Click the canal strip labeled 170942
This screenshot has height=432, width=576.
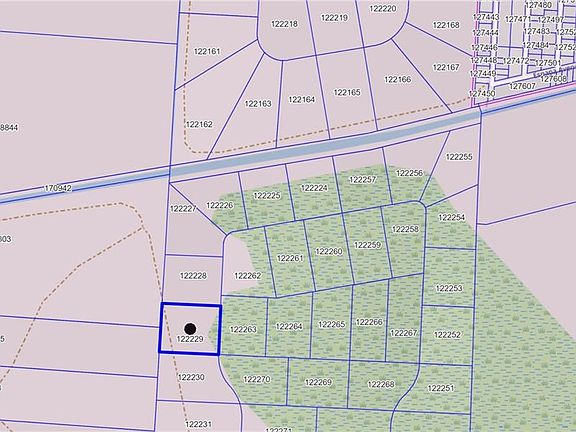pyautogui.click(x=58, y=188)
